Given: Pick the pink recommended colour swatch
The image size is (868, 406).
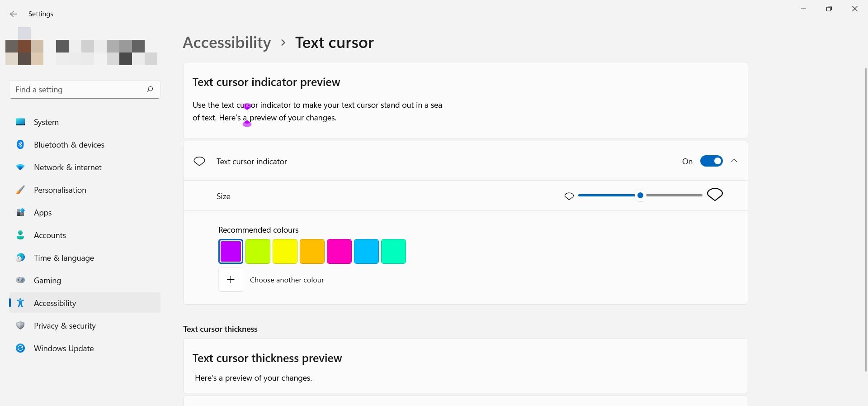Looking at the screenshot, I should point(339,251).
